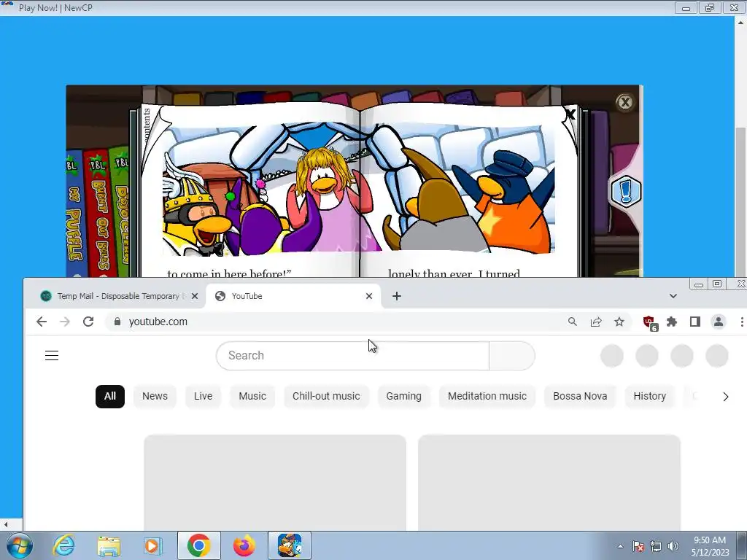Open the Windows Start menu
Screen dimensions: 747x560
click(x=18, y=545)
